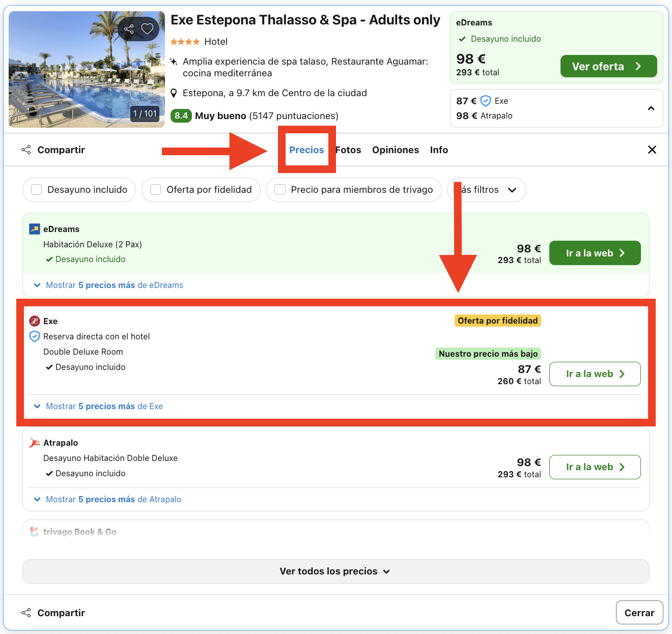Click the Exe red logo icon

35,321
